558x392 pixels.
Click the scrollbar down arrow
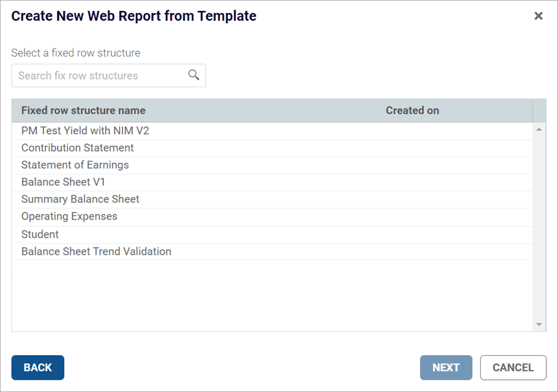[x=539, y=325]
